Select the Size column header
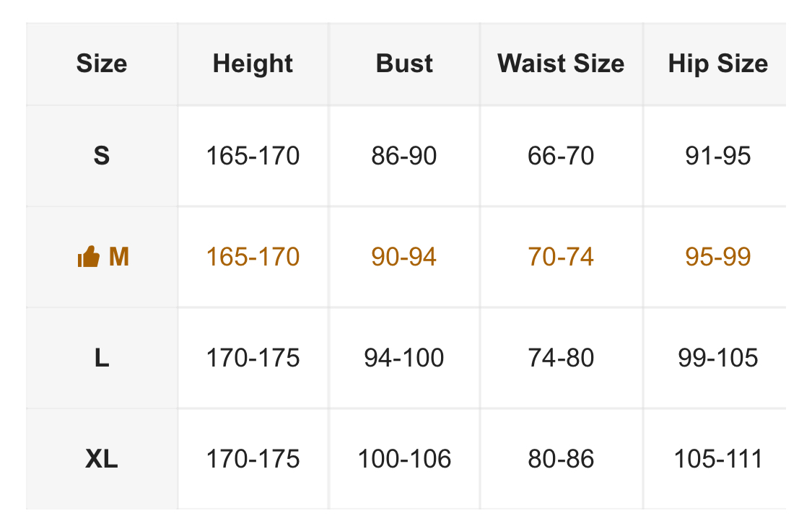The width and height of the screenshot is (812, 521). pos(102,64)
